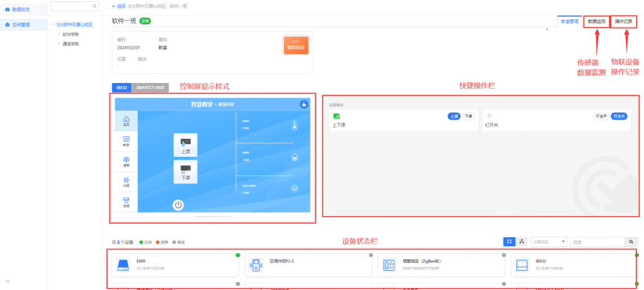Switch device list to topology view icon
Screen dimensions: 644x290
click(x=522, y=241)
